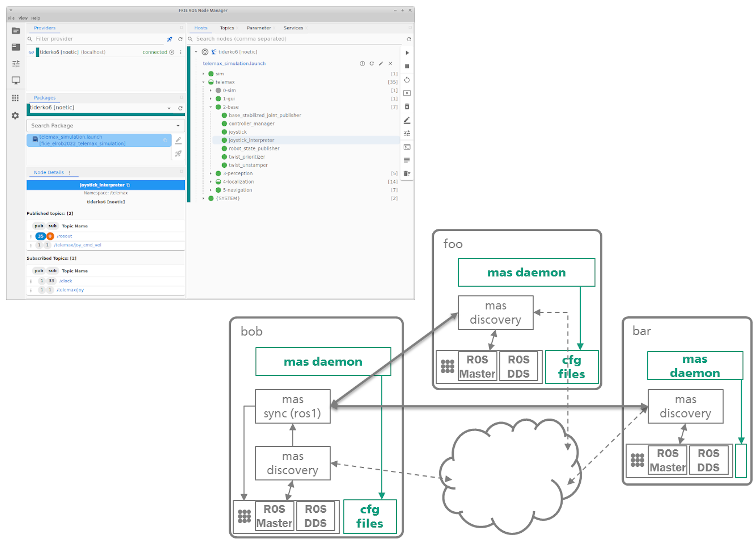Copy the joystick_interpreter name via its copy icon
Screen dimensions: 756x543
(128, 185)
